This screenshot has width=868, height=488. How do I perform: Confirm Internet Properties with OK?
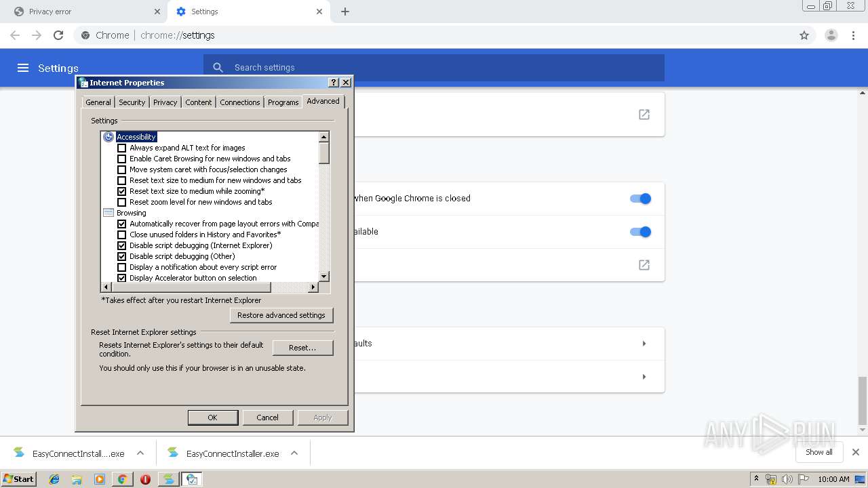tap(212, 418)
